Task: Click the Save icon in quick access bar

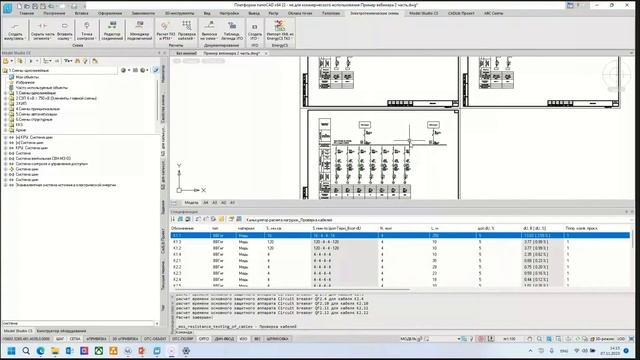Action: (35, 6)
